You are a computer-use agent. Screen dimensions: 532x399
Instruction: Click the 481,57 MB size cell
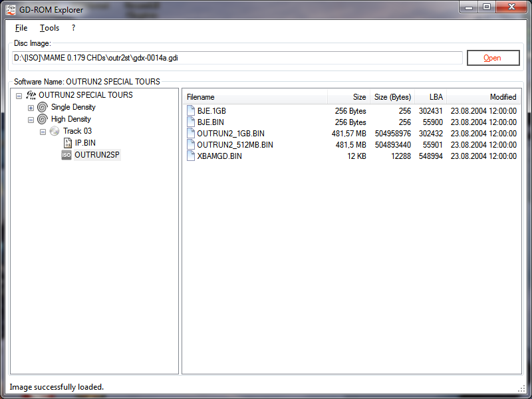point(348,134)
